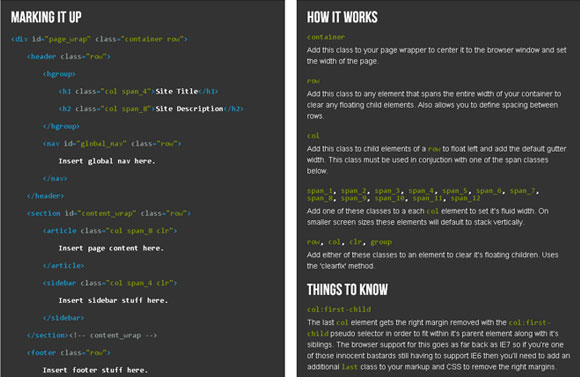Click 'Insert sidebar stuff here.' text
Image resolution: width=580 pixels, height=377 pixels.
pyautogui.click(x=113, y=300)
